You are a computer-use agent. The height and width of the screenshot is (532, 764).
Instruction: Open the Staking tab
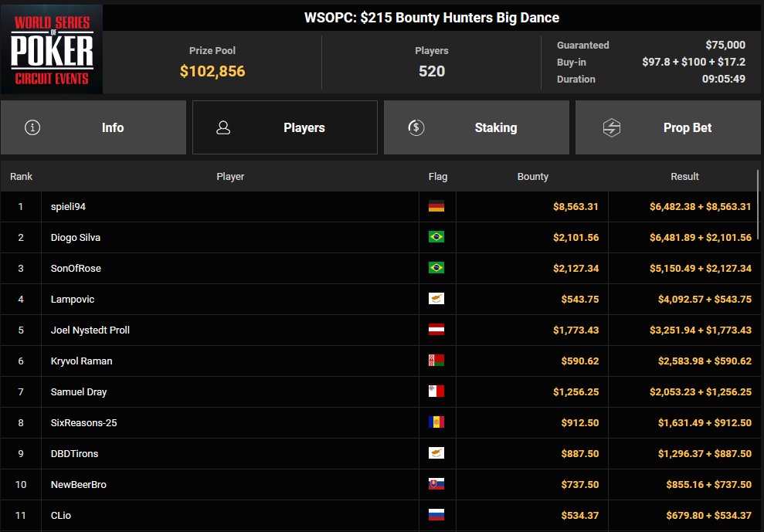tap(476, 127)
